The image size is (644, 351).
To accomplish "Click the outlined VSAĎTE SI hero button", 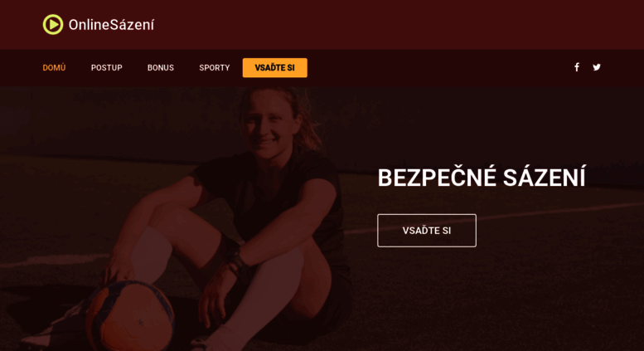I will point(427,231).
